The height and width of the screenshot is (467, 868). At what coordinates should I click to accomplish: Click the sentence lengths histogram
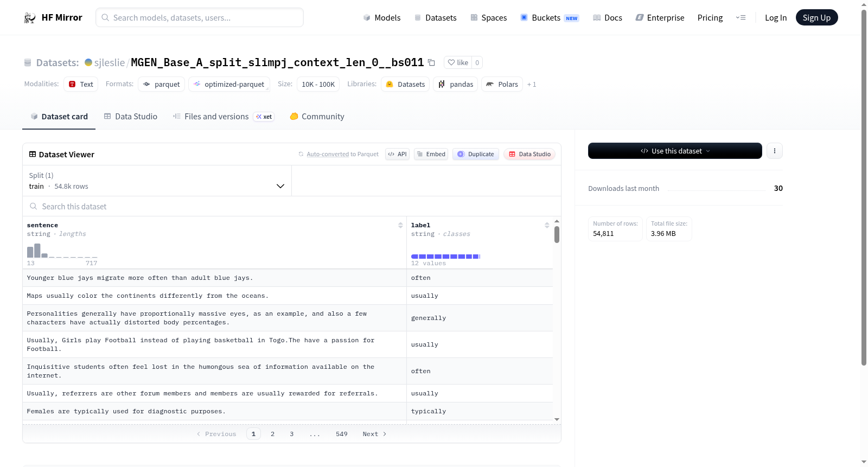[x=62, y=251]
